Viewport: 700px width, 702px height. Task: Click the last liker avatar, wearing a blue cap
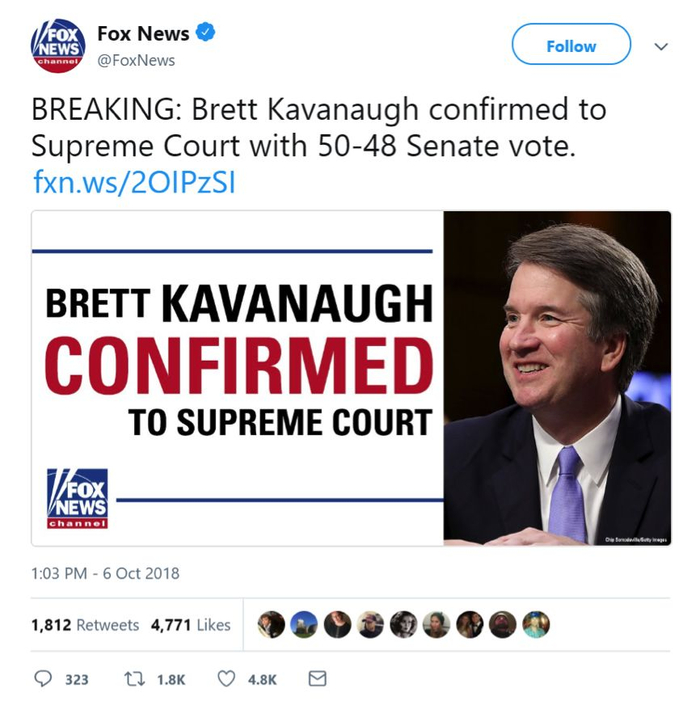coord(535,625)
